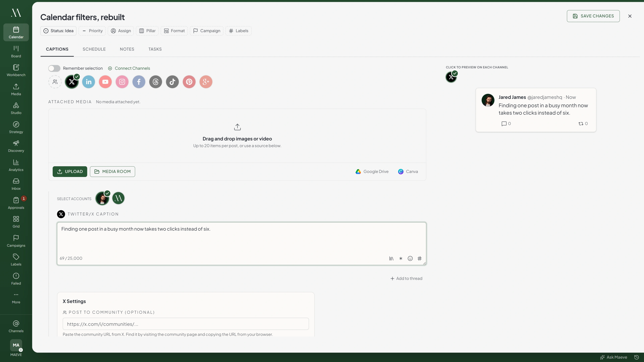Click inside the Twitter/X caption text area
Screen dimensions: 644x362
coord(241,244)
